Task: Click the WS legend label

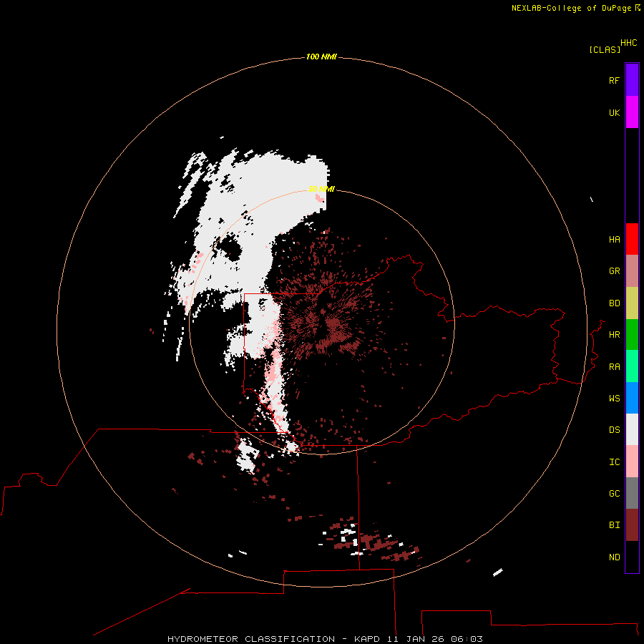Action: [x=614, y=398]
